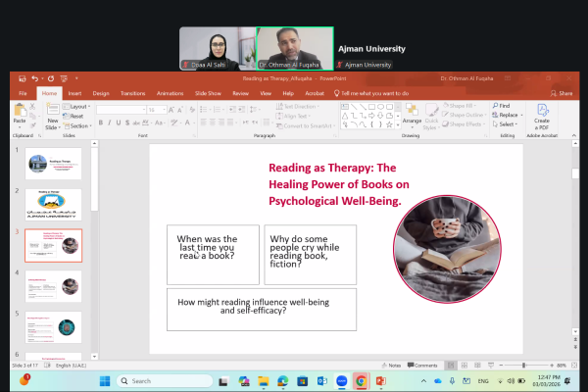Click the Clear All Formatting icon
This screenshot has height=392, width=588.
pos(192,110)
